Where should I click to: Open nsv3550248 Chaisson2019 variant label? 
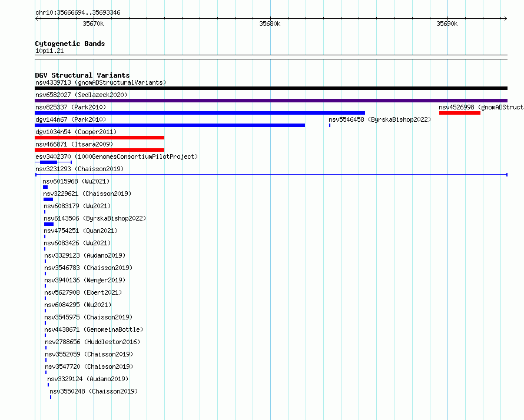tap(94, 391)
